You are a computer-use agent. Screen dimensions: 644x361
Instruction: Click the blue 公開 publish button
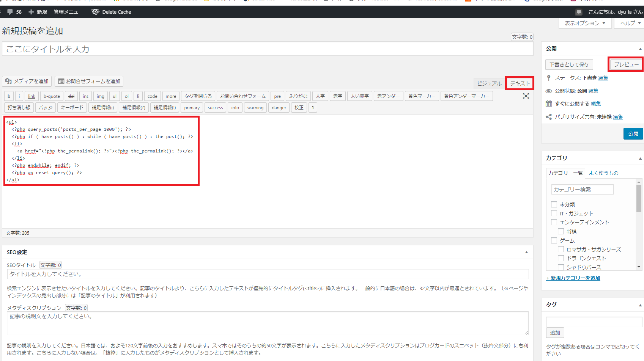[x=633, y=133]
